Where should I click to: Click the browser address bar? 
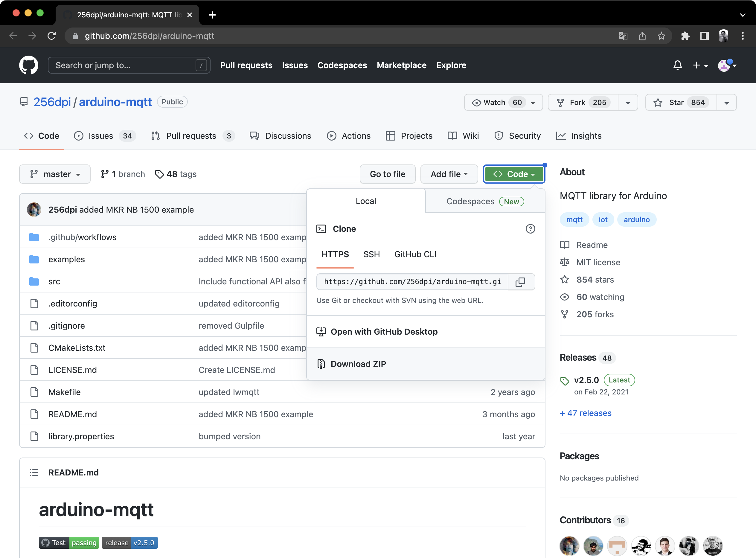[x=345, y=36]
